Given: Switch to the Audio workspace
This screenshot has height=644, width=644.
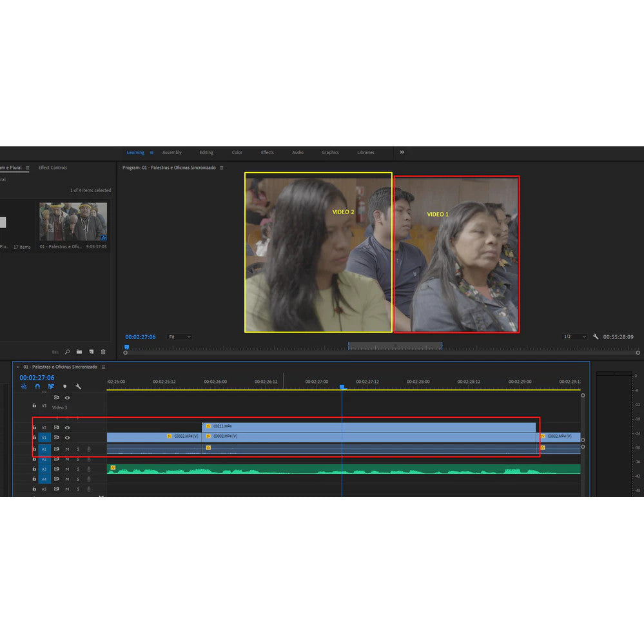Looking at the screenshot, I should click(x=298, y=152).
